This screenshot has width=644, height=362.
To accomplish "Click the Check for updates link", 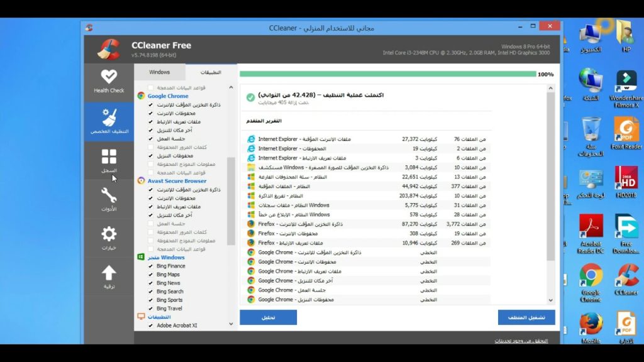I will click(521, 341).
